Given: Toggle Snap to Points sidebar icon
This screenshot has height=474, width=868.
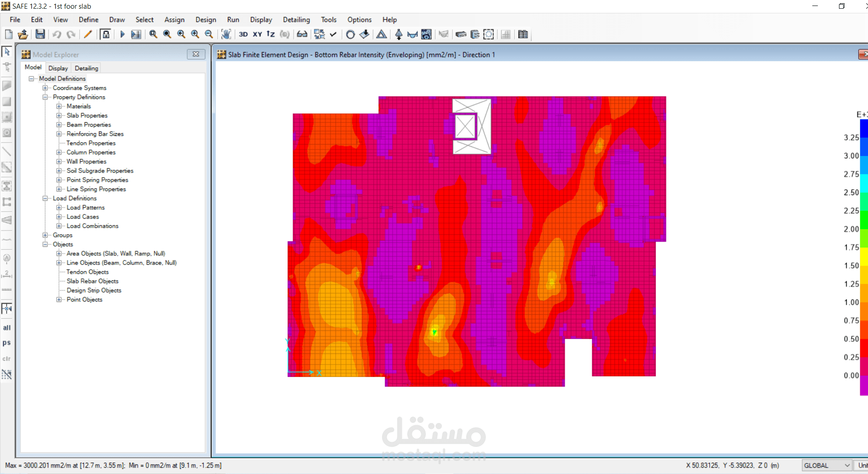Looking at the screenshot, I should (7, 308).
